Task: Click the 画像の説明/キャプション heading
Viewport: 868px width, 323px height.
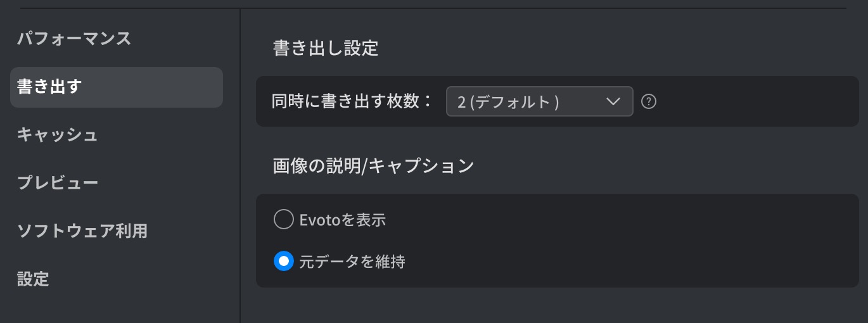Action: tap(373, 166)
